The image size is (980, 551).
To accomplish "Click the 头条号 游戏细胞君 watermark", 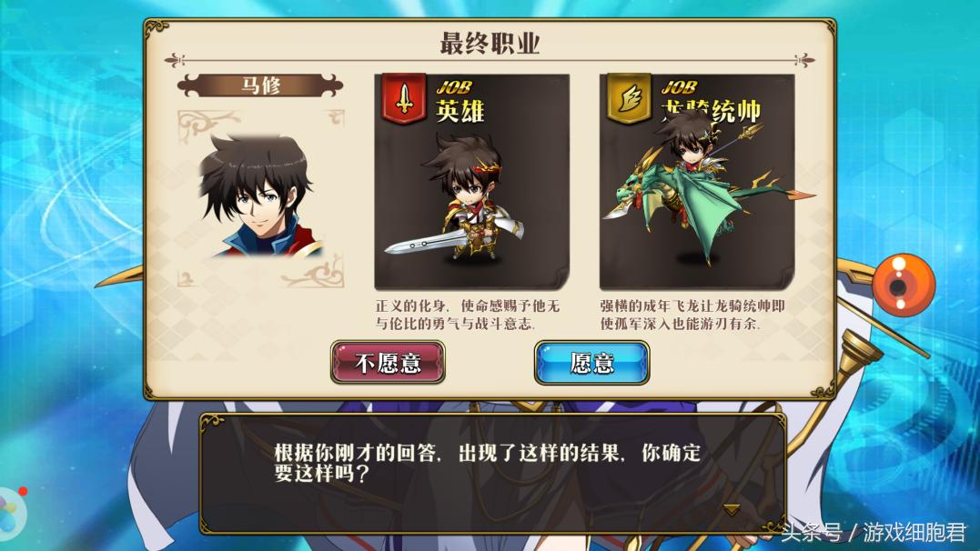I will pyautogui.click(x=874, y=532).
